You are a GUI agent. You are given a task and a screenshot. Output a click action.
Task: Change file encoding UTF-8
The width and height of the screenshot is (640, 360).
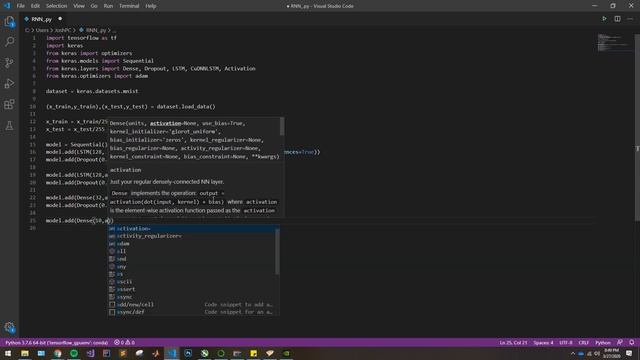pyautogui.click(x=566, y=342)
